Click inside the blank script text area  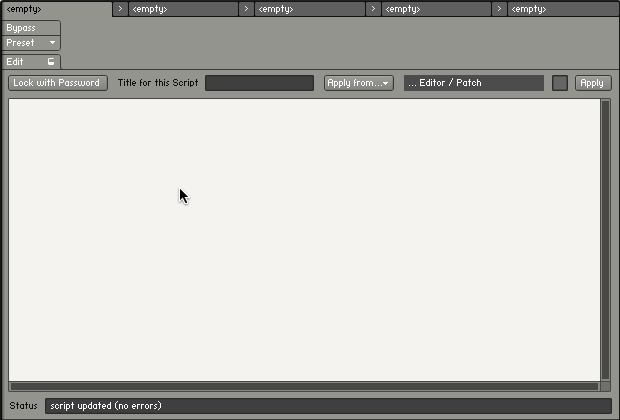point(304,240)
